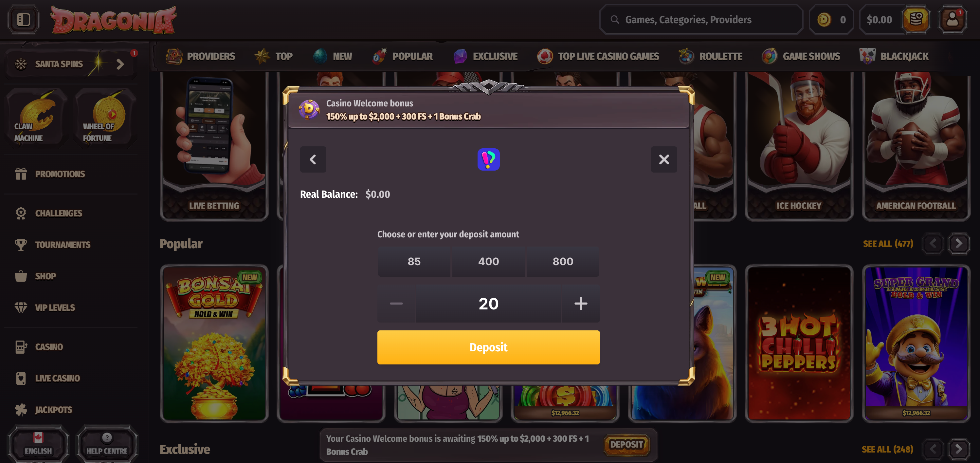Click the deposit amount field showing 20
Image resolution: width=980 pixels, height=463 pixels.
[x=488, y=304]
